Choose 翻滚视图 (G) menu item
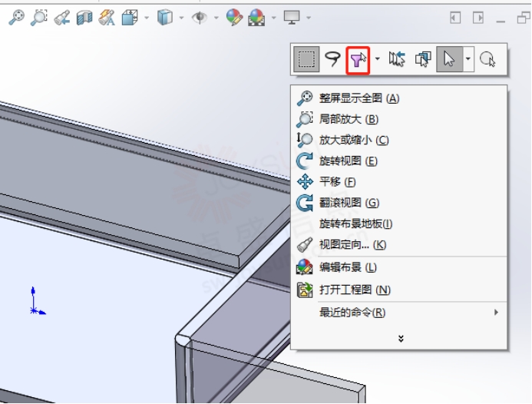This screenshot has height=404, width=532. 399,203
